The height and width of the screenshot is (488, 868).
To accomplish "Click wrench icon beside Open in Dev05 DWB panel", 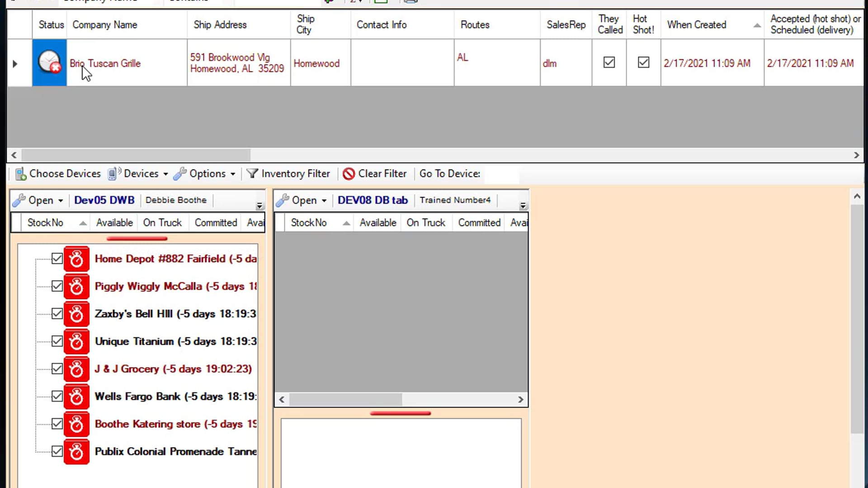I will (x=19, y=200).
